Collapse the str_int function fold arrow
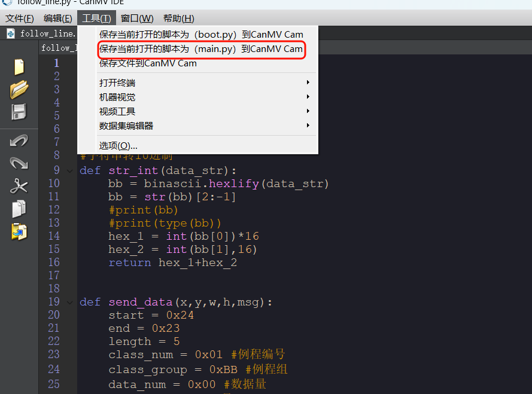This screenshot has width=532, height=394. [x=71, y=171]
